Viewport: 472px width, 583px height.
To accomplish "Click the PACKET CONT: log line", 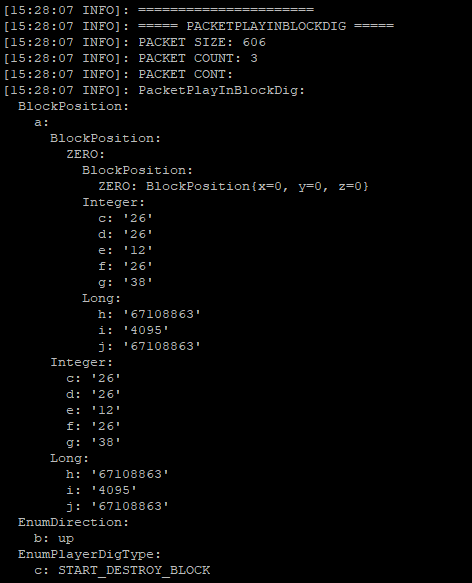I will pos(118,74).
